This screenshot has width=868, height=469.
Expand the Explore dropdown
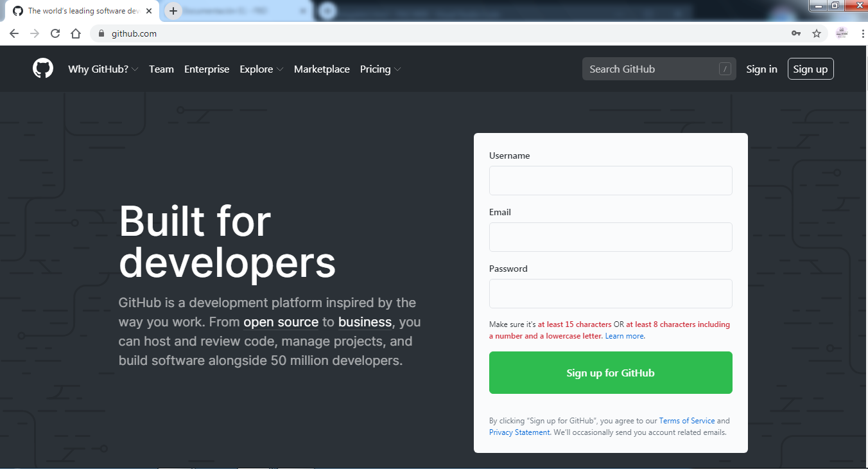click(261, 69)
